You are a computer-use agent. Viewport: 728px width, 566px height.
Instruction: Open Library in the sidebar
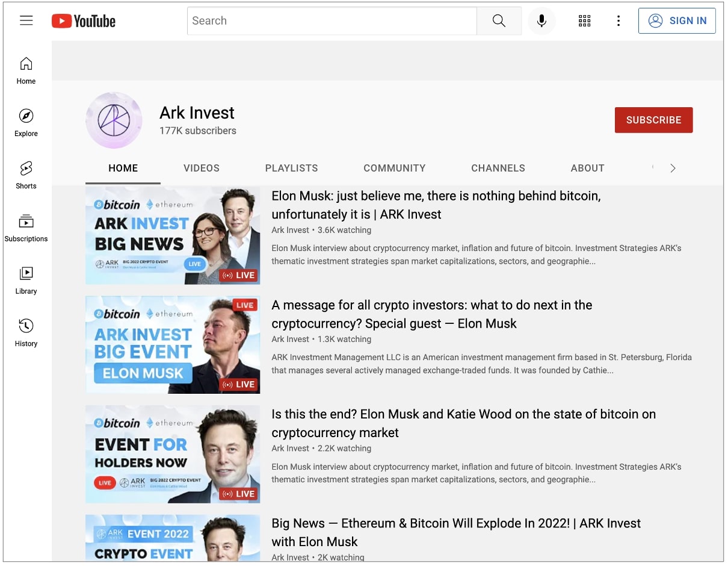[26, 281]
